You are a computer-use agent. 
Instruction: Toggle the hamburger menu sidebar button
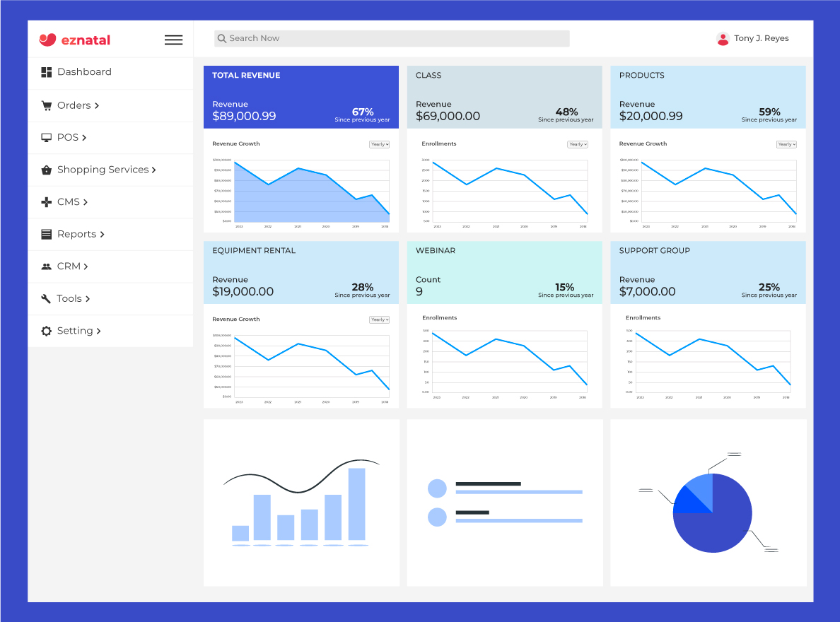point(173,40)
